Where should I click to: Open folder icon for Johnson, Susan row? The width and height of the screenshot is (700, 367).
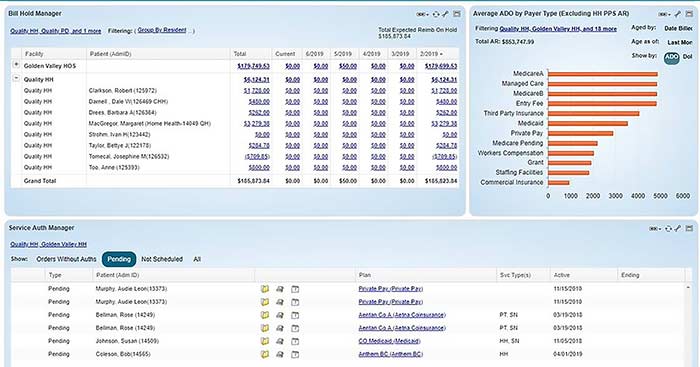[265, 341]
